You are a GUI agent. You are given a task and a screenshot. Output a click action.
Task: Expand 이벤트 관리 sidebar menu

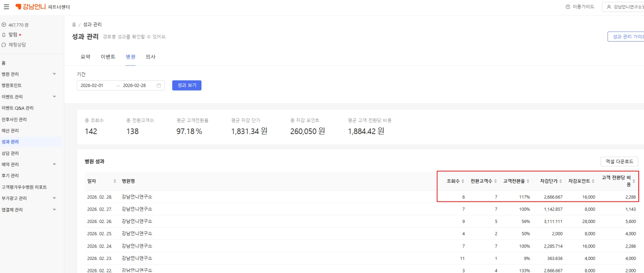coord(54,97)
